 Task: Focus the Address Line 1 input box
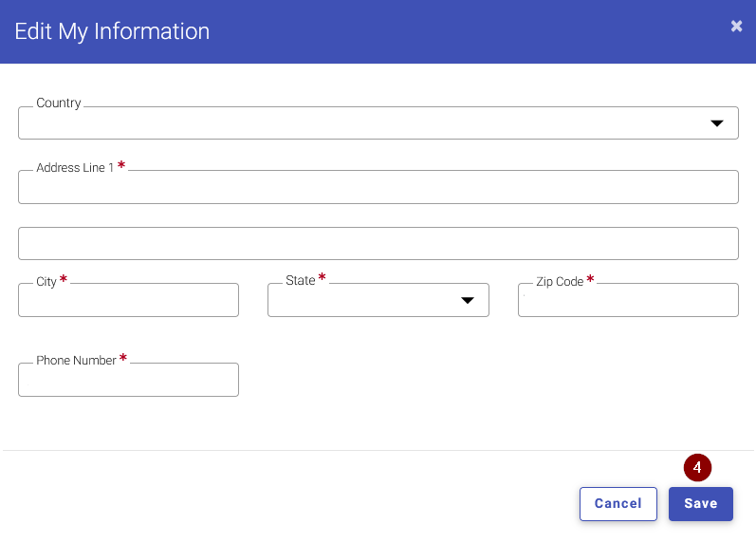(378, 187)
